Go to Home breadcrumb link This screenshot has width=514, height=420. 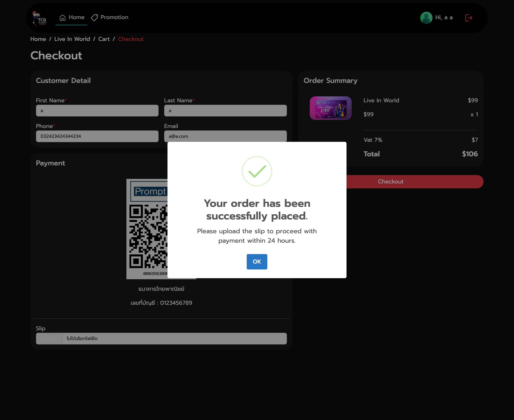(x=38, y=39)
